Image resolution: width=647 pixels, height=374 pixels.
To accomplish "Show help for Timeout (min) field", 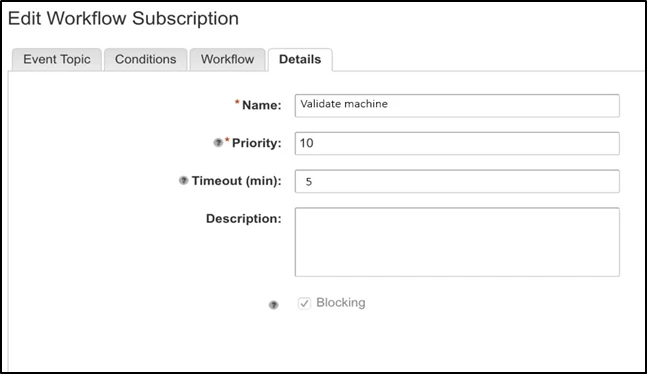I will point(183,180).
